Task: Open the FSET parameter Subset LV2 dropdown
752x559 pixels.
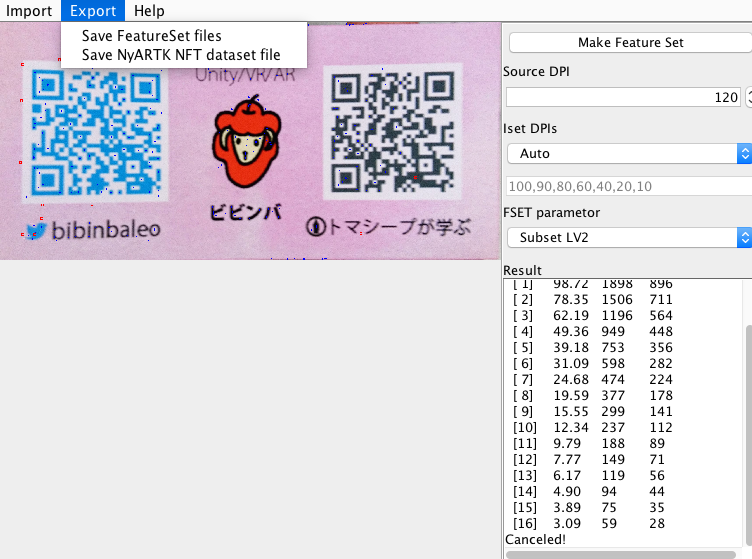Action: tap(629, 237)
